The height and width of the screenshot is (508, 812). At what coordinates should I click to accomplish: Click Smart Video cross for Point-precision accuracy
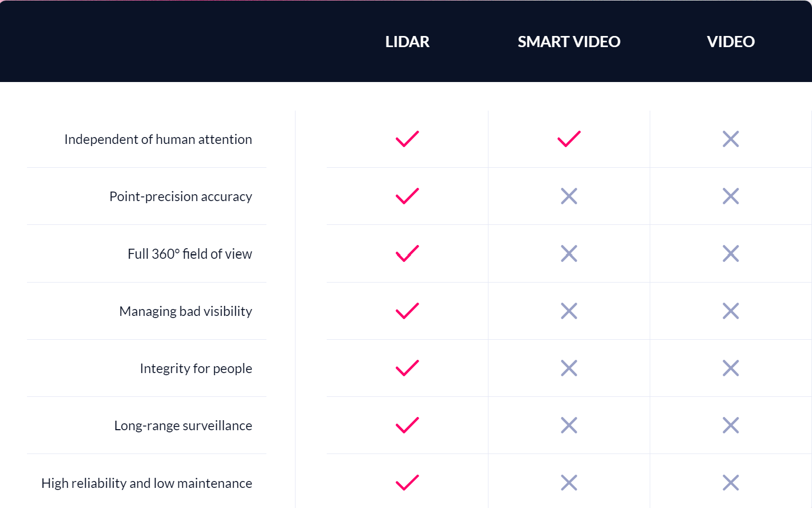569,196
